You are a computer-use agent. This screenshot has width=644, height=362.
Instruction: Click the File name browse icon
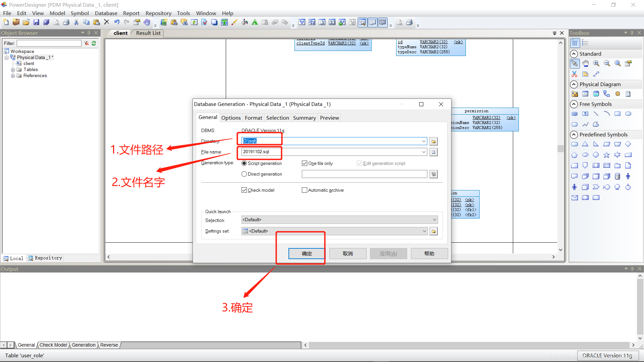pos(433,152)
